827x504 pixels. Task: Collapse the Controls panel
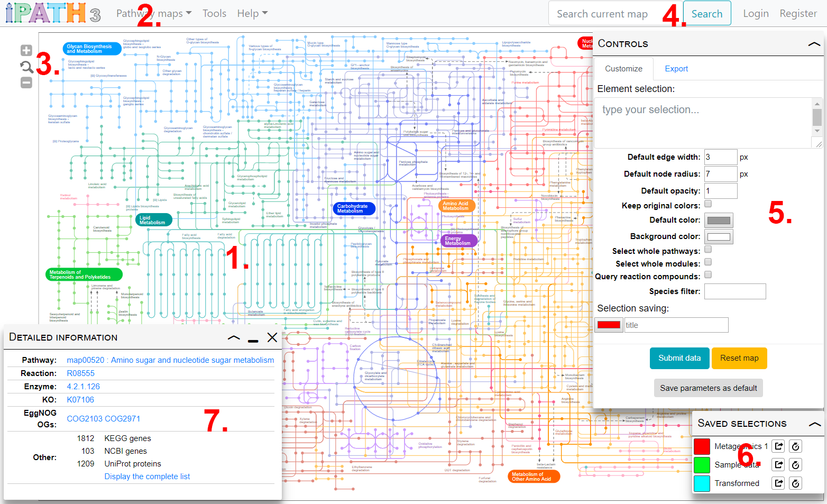pyautogui.click(x=814, y=44)
